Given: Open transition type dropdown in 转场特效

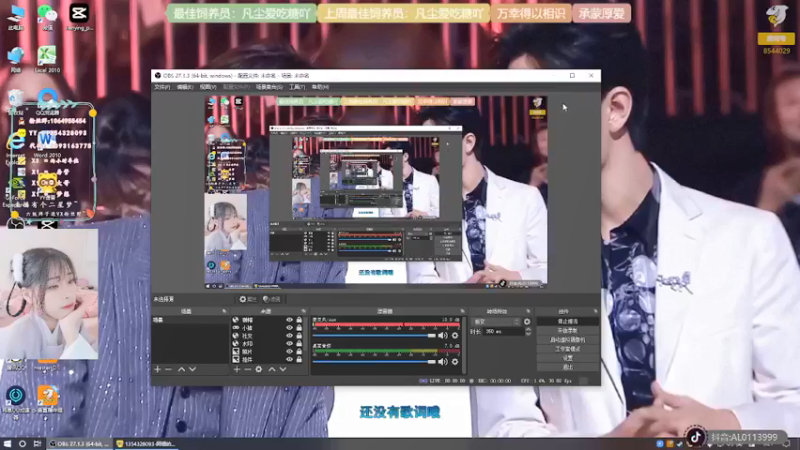Looking at the screenshot, I should pyautogui.click(x=496, y=322).
